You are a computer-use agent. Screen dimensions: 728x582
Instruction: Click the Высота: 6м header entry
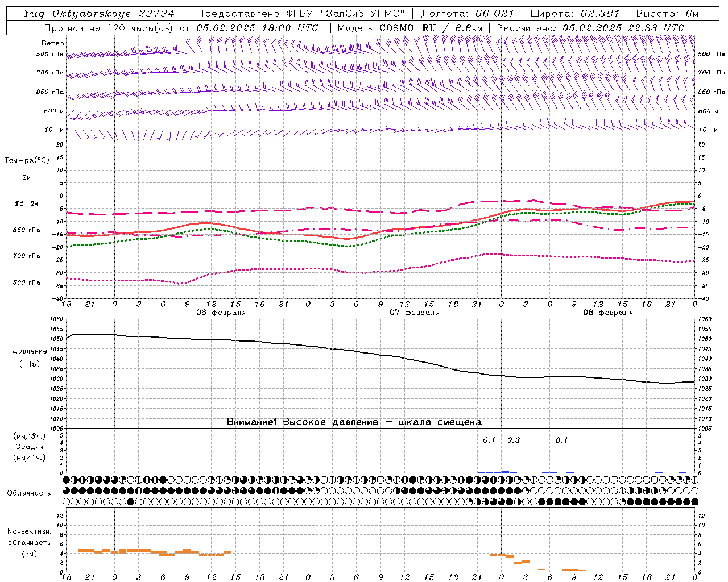pyautogui.click(x=667, y=14)
